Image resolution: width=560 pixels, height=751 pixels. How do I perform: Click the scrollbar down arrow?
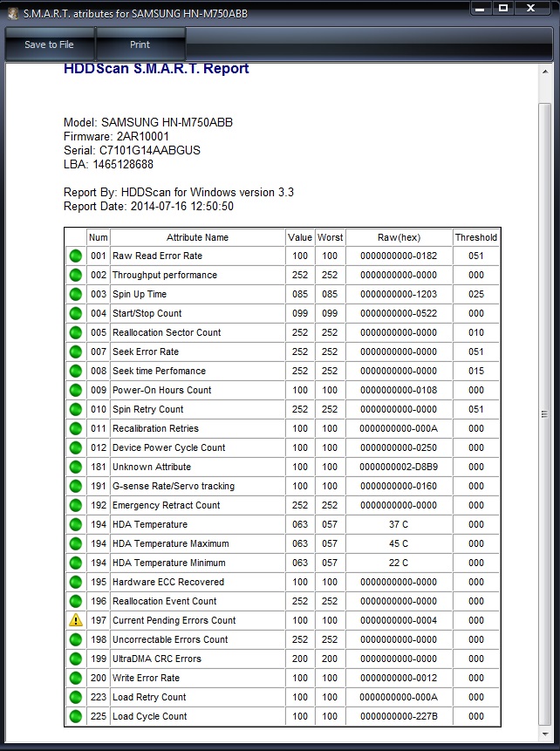click(545, 734)
